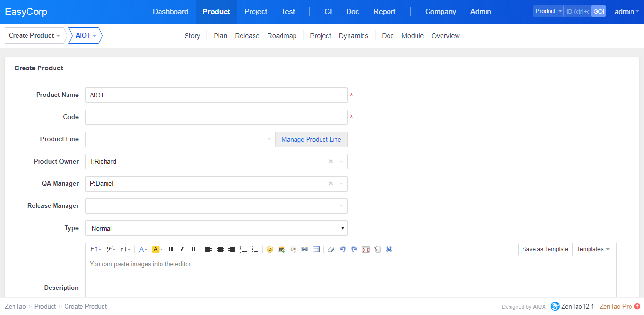The width and height of the screenshot is (644, 315).
Task: Center align text in the description editor
Action: [220, 249]
